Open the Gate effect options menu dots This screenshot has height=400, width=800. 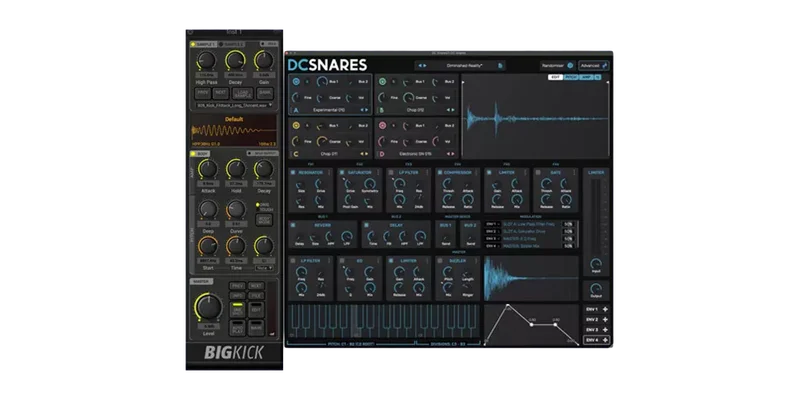click(574, 172)
